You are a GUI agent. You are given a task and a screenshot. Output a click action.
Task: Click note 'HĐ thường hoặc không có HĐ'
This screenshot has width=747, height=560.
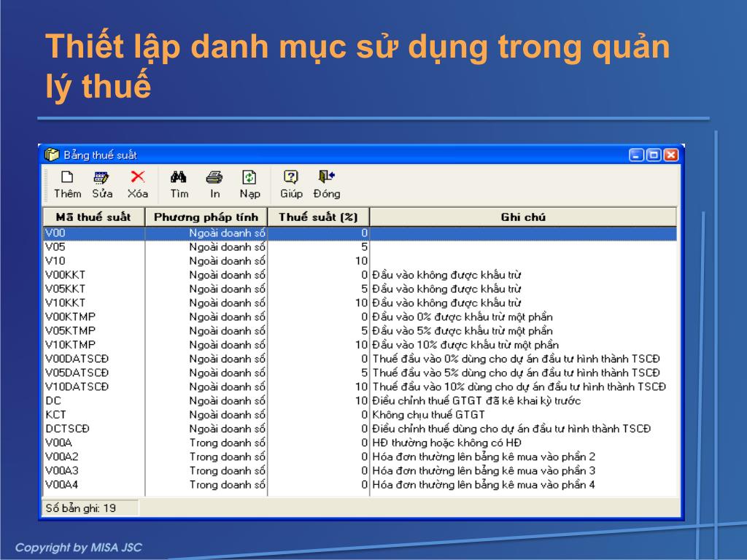pyautogui.click(x=447, y=443)
